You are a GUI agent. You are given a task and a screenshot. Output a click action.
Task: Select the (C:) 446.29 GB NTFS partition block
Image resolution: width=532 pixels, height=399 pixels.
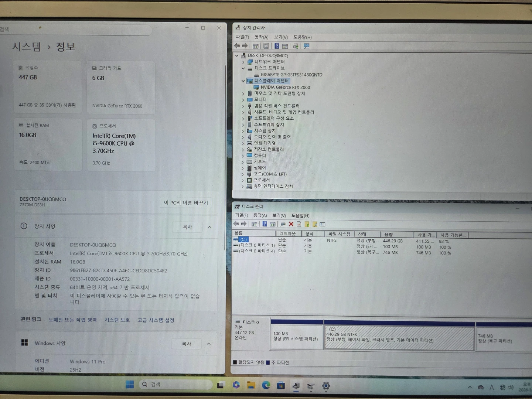(399, 337)
